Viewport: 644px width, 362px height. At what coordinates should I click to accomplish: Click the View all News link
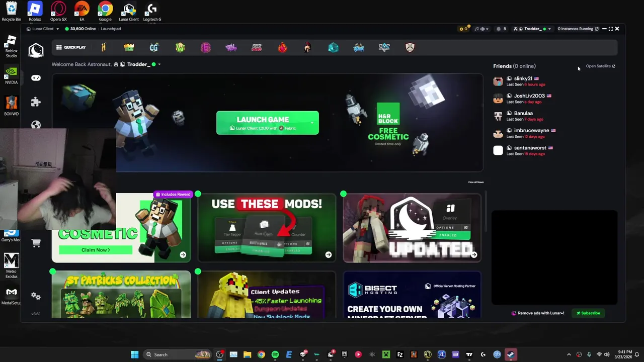[475, 182]
